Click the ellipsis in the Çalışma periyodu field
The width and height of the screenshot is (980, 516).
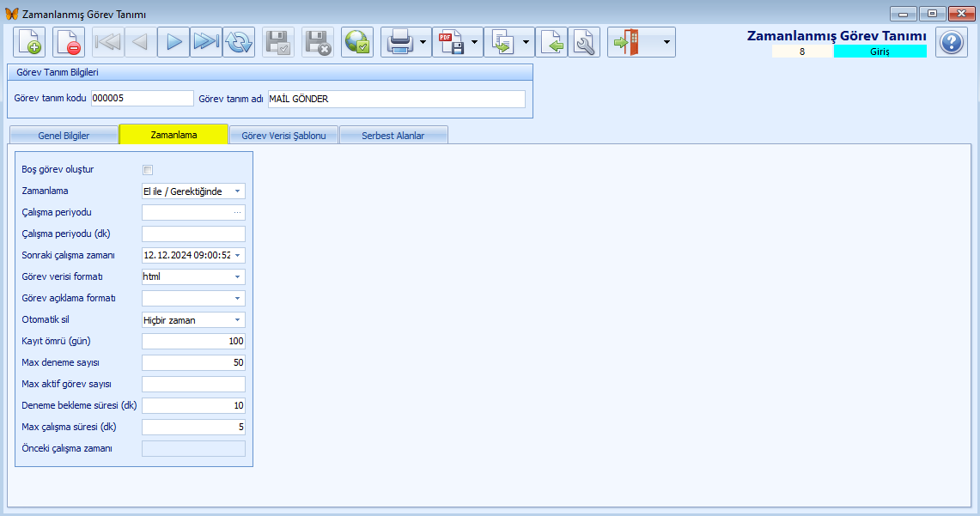coord(238,212)
